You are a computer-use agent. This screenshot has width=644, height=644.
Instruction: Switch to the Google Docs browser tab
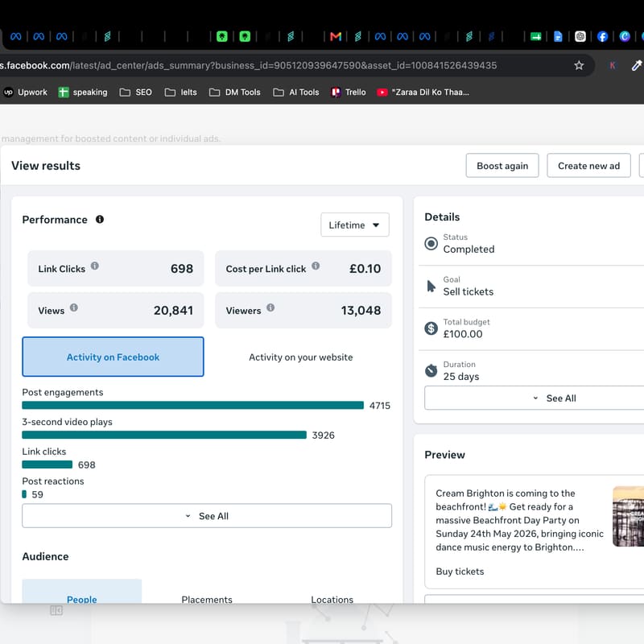point(558,36)
